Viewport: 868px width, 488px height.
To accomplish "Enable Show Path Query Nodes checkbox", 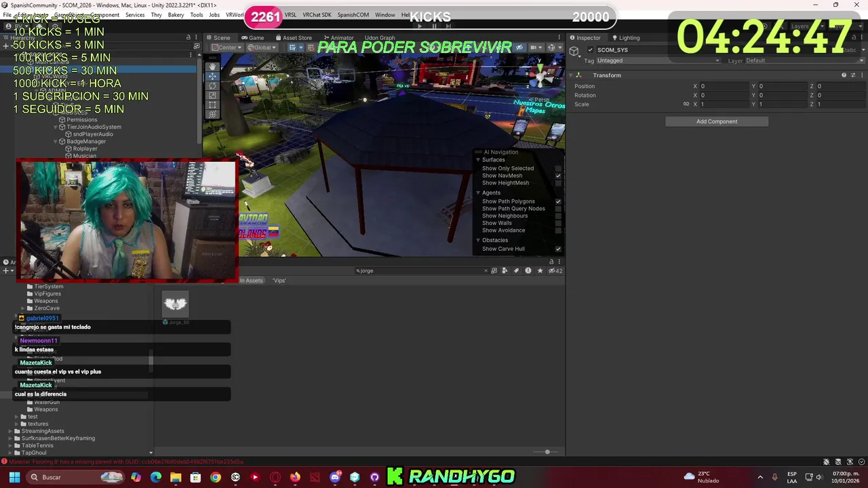I will click(558, 209).
